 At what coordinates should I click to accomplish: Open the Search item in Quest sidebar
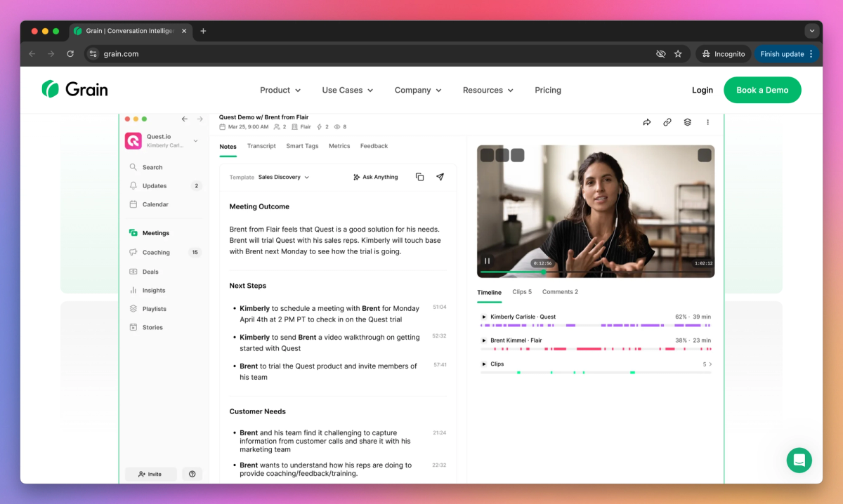click(146, 167)
